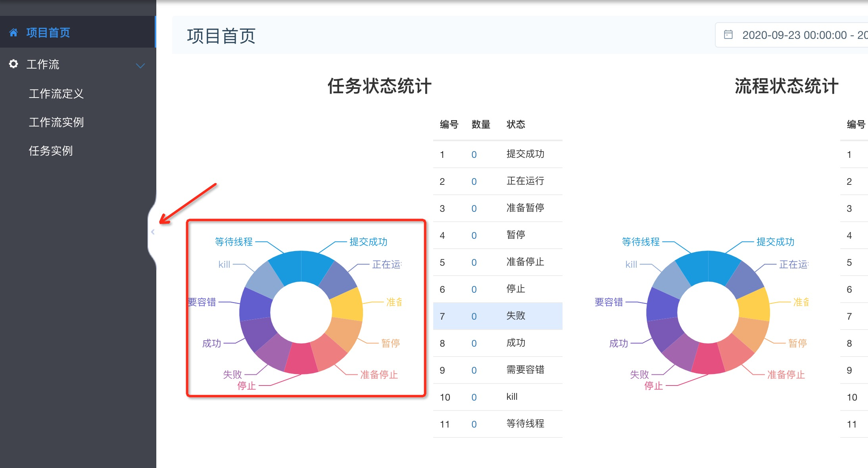
Task: Collapse the 工作流 menu via its chevron
Action: pyautogui.click(x=140, y=65)
